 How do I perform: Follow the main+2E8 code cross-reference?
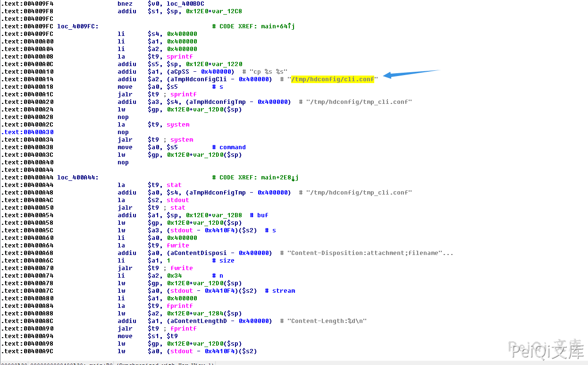[x=279, y=178]
